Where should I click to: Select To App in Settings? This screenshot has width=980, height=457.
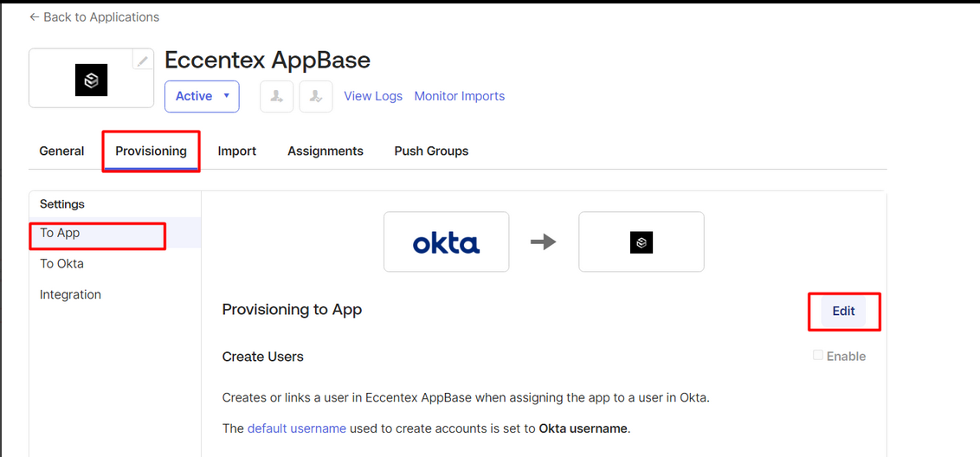tap(115, 233)
